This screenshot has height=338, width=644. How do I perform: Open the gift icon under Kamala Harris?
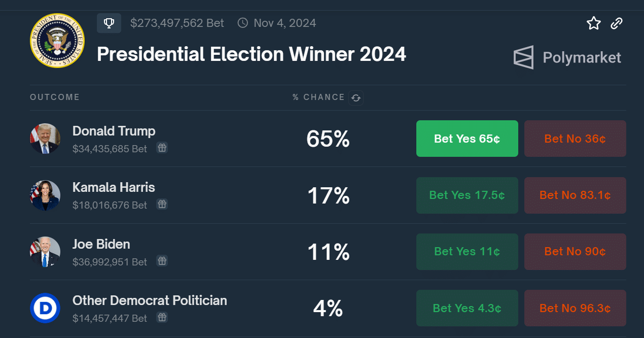click(x=162, y=204)
